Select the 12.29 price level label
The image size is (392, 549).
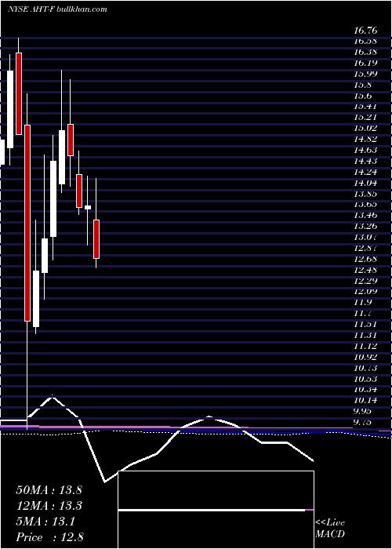(x=365, y=281)
